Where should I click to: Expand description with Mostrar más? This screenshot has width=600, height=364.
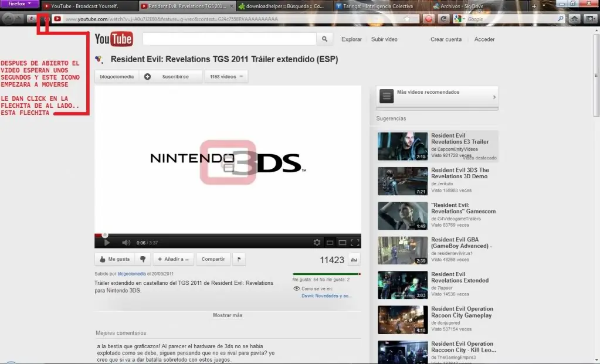[228, 315]
